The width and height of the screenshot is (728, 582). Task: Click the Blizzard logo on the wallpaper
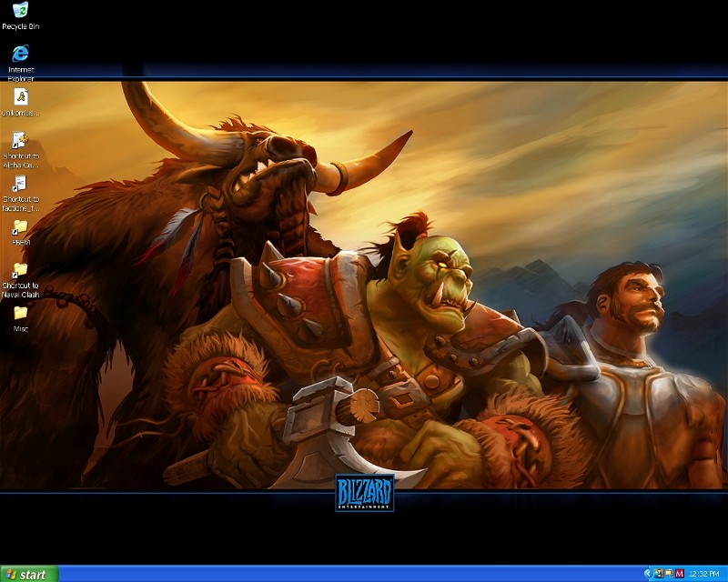(364, 493)
